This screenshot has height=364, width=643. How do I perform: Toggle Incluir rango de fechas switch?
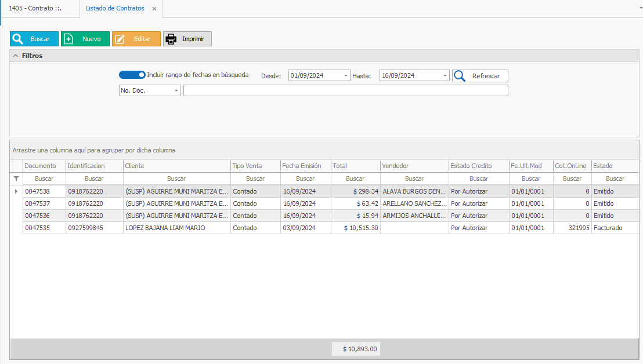(x=132, y=75)
